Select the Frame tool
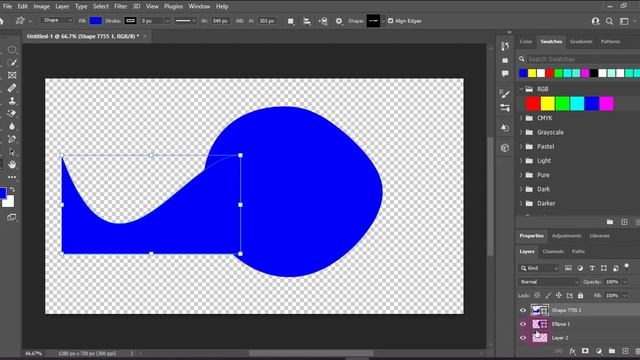Screen dimensions: 640x360 [12, 75]
